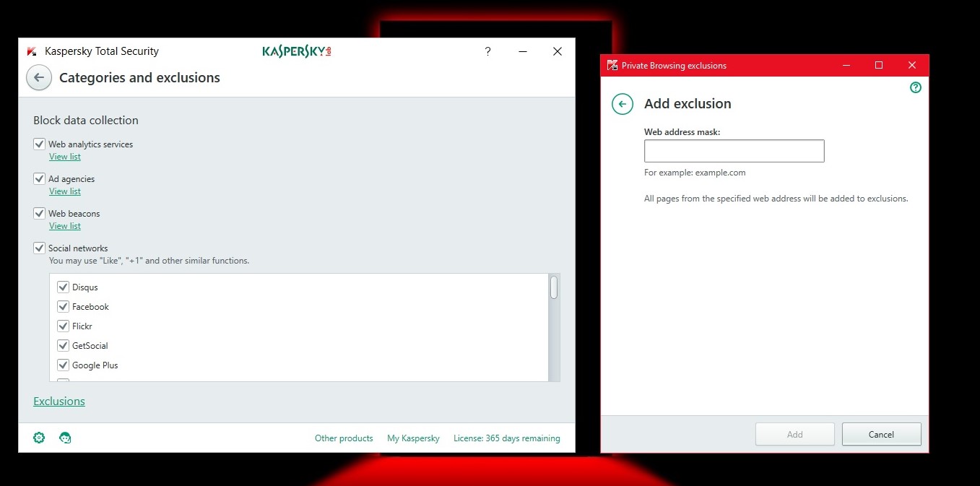Uncheck Google Plus in social networks list
This screenshot has height=486, width=980.
[x=63, y=365]
